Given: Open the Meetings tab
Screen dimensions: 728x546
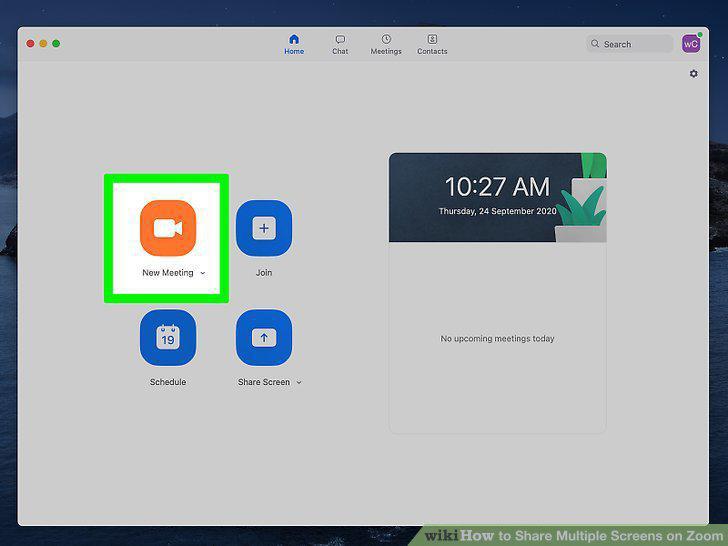Looking at the screenshot, I should point(386,45).
